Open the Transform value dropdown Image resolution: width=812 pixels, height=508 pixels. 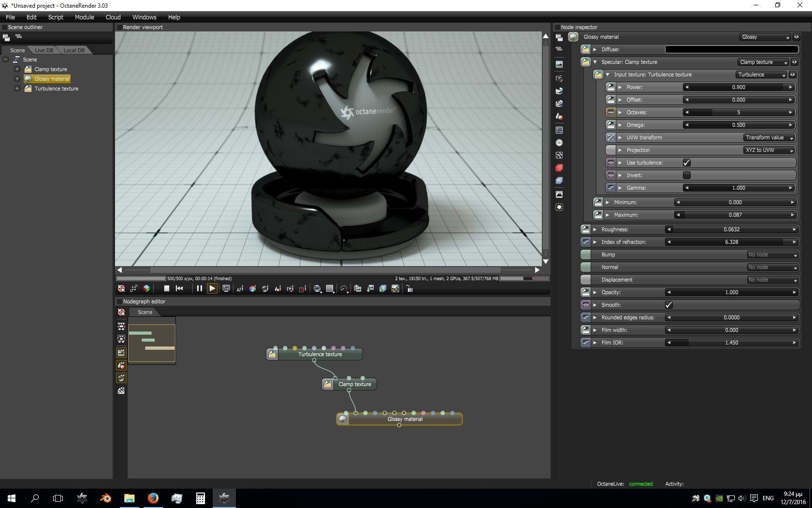tap(769, 137)
